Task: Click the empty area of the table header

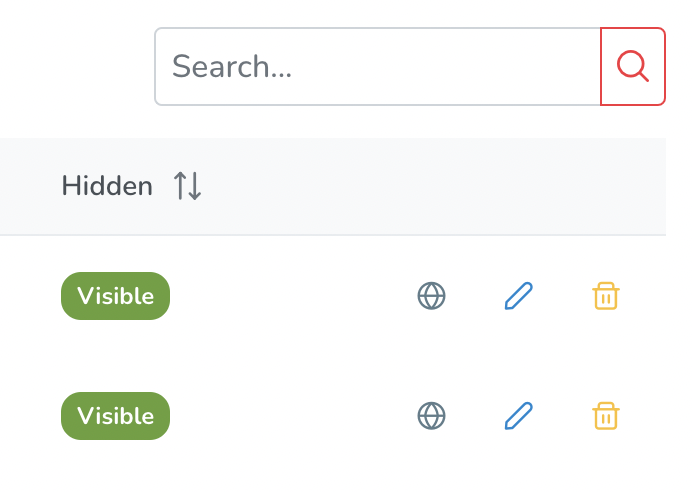Action: 432,186
